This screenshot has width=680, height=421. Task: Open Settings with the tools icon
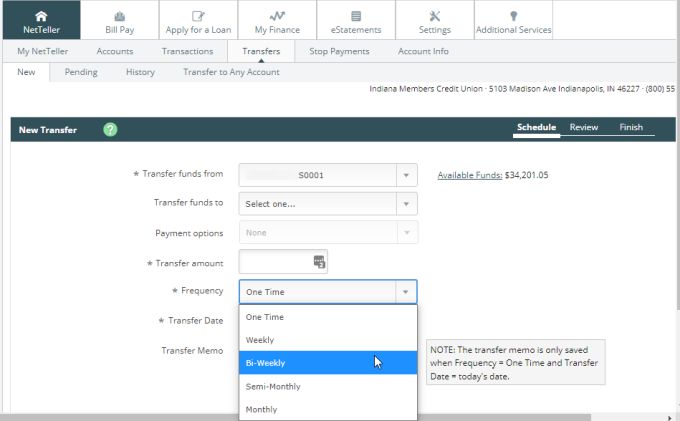(434, 15)
